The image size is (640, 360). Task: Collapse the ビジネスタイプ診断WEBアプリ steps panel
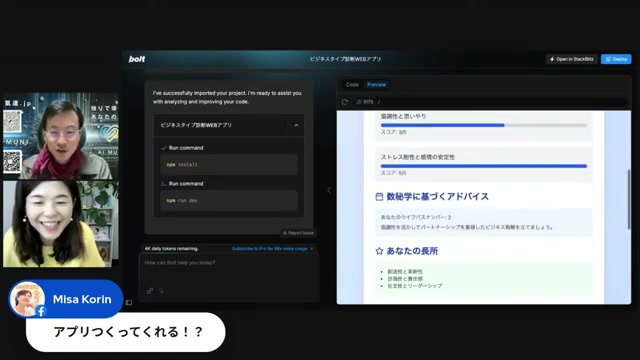pos(296,125)
